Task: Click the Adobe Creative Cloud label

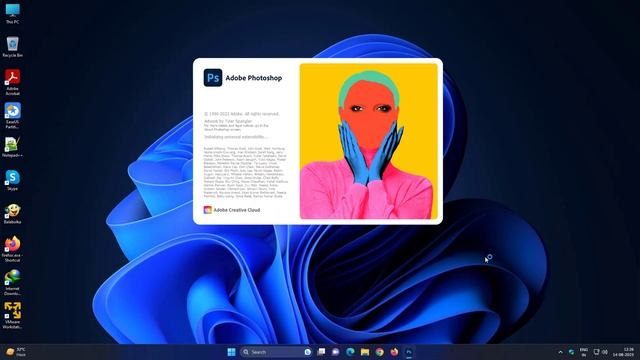Action: tap(237, 210)
